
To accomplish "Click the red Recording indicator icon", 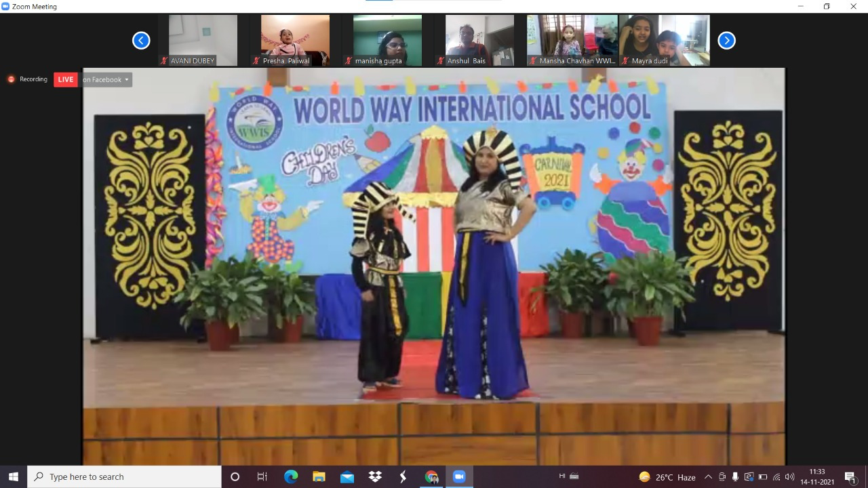I will (11, 79).
